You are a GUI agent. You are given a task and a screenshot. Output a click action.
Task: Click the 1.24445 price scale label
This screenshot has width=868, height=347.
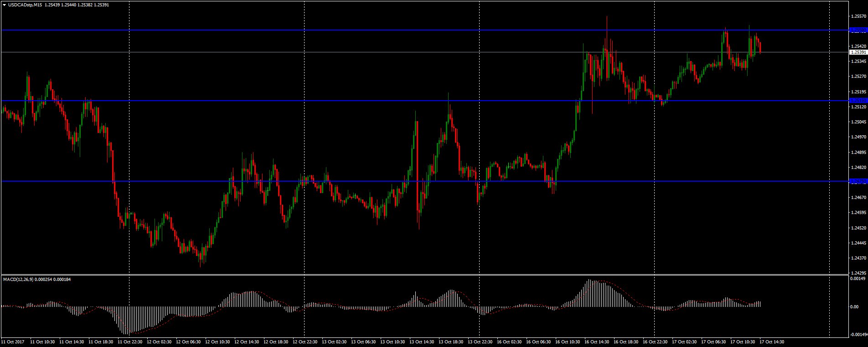(858, 243)
